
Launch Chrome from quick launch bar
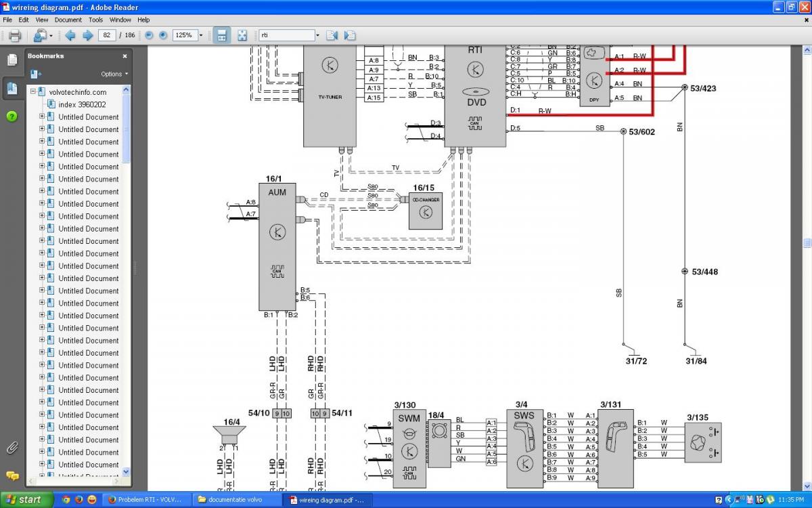tap(66, 500)
